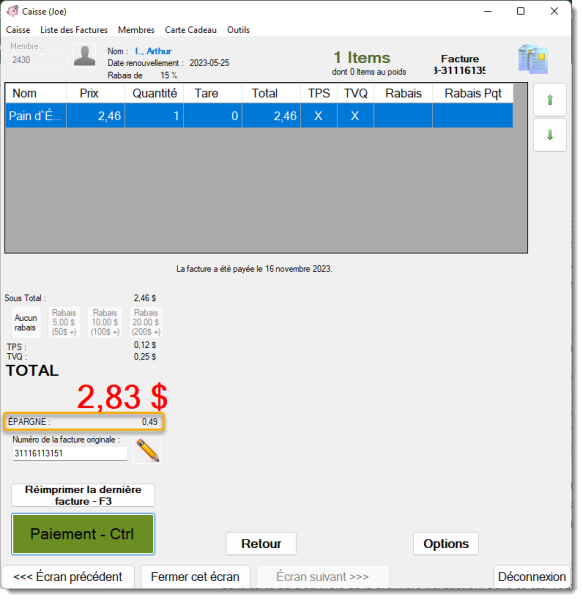The image size is (583, 600).
Task: Click the invoice documents icon near Facture
Action: tap(533, 59)
